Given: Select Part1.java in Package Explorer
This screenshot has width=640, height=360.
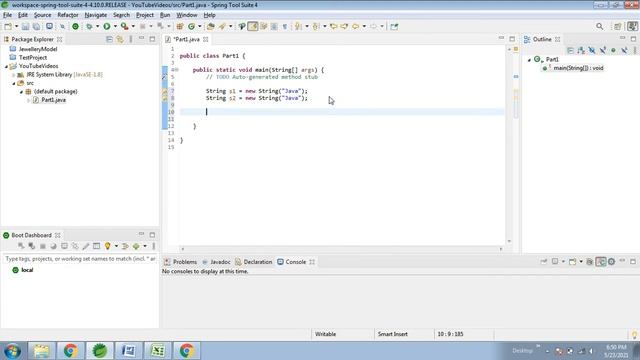Looking at the screenshot, I should coord(53,100).
